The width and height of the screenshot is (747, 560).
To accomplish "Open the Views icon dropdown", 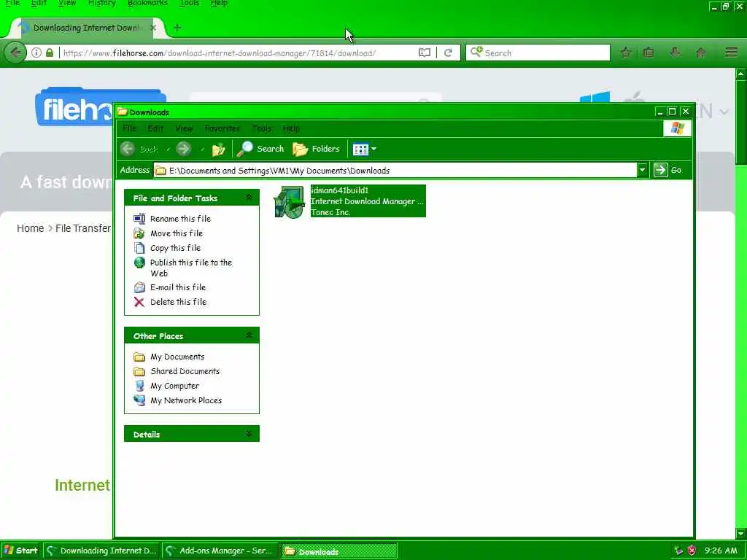I will (x=365, y=149).
